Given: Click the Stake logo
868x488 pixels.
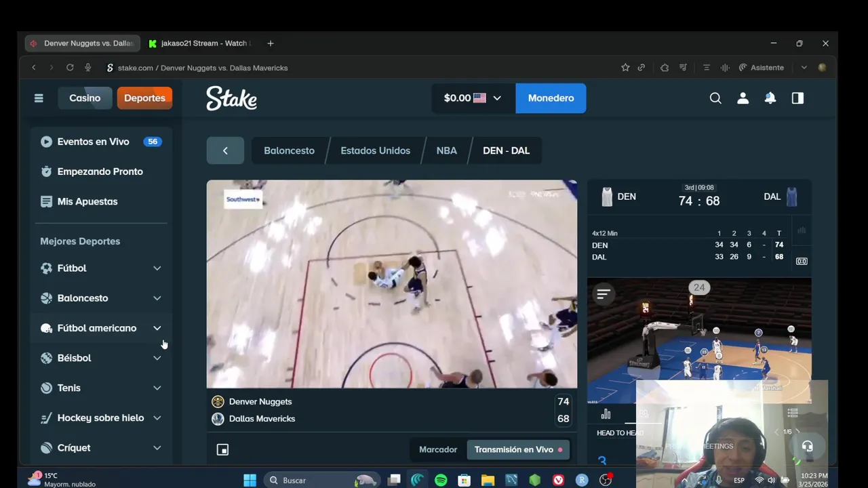Looking at the screenshot, I should 231,98.
